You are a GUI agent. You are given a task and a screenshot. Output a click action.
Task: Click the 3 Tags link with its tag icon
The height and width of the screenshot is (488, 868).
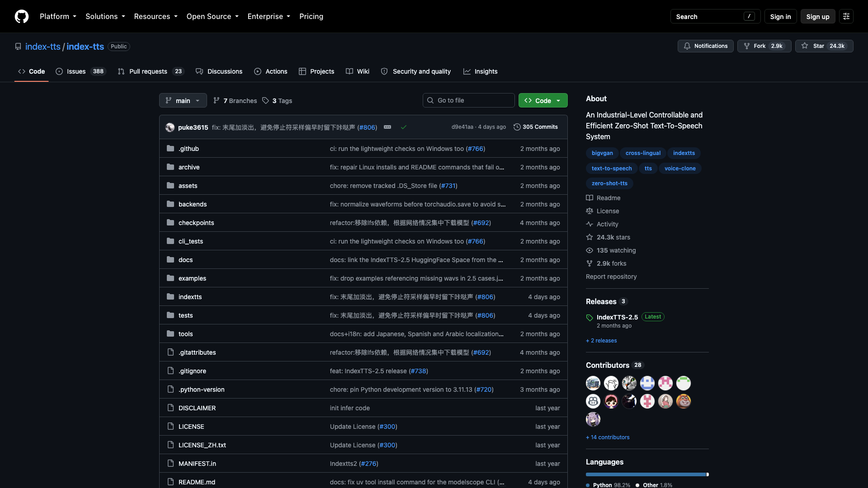tap(277, 100)
